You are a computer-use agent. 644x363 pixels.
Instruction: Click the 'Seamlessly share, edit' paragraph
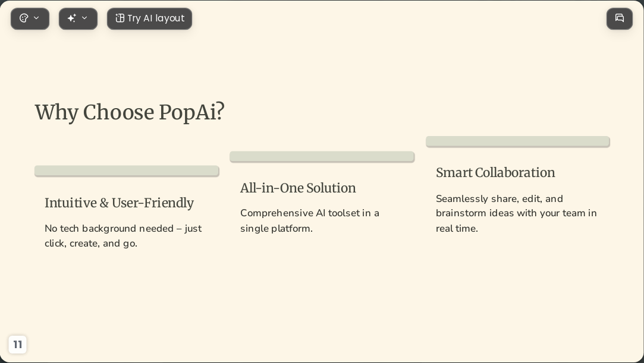pos(516,213)
